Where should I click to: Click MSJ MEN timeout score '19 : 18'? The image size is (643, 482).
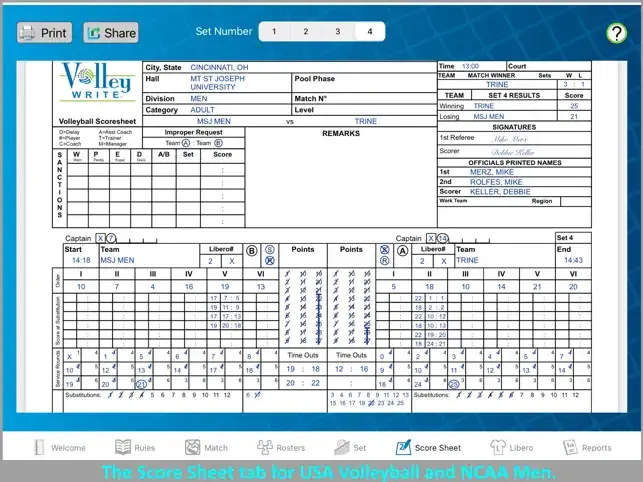point(303,369)
